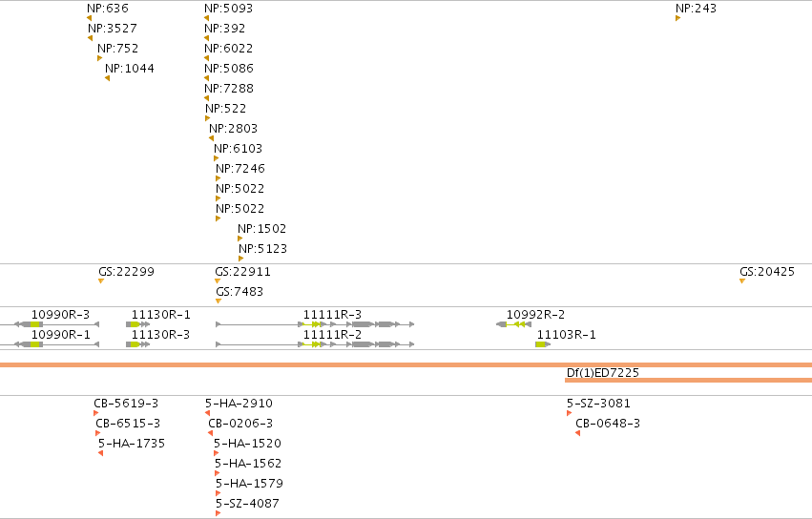Select the NP:243 label
The height and width of the screenshot is (519, 812).
696,9
